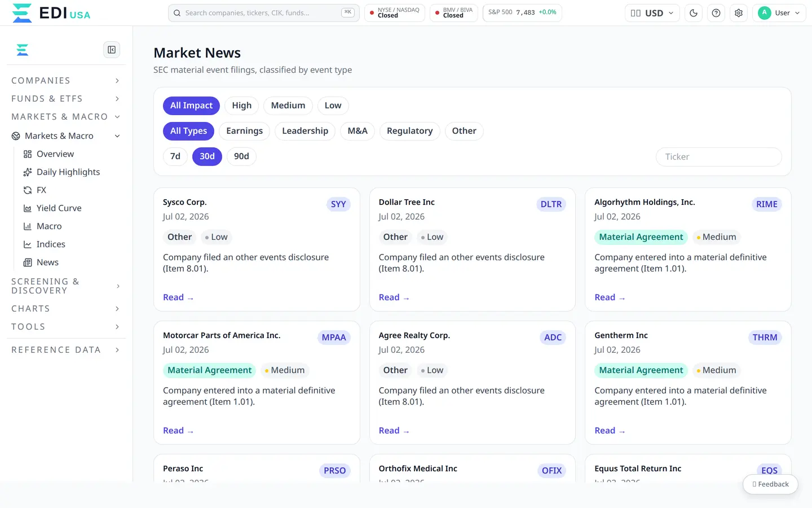Click the OFIX ticker badge

(551, 471)
